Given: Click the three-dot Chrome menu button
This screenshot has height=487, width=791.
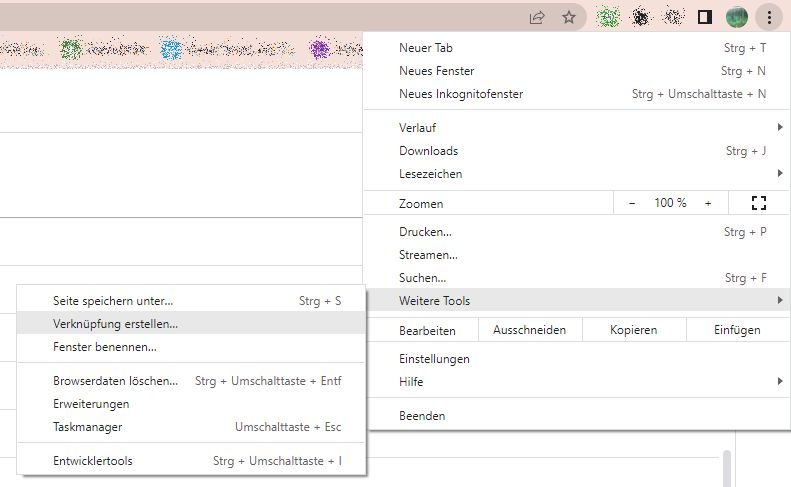Looking at the screenshot, I should 769,18.
